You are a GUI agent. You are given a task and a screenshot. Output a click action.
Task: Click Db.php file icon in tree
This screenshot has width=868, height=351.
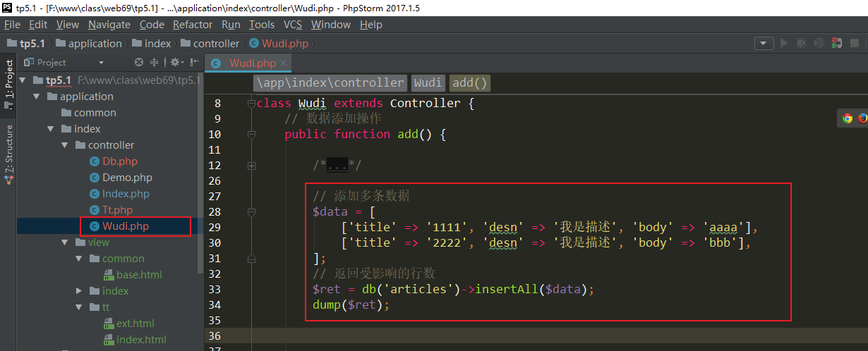(95, 161)
